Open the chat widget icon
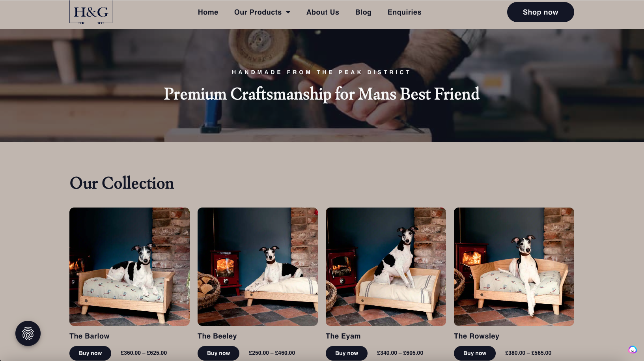The height and width of the screenshot is (361, 644). (x=633, y=350)
